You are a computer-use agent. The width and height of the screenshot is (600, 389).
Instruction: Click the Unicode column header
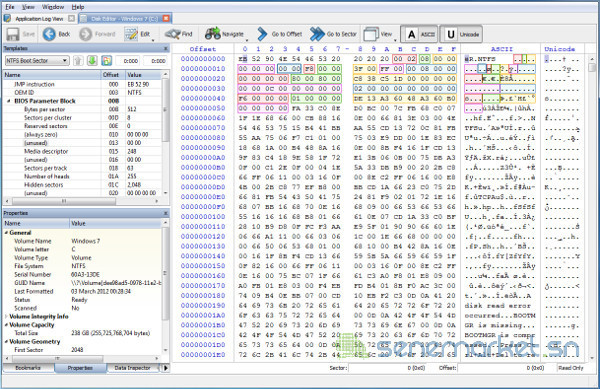click(x=560, y=49)
